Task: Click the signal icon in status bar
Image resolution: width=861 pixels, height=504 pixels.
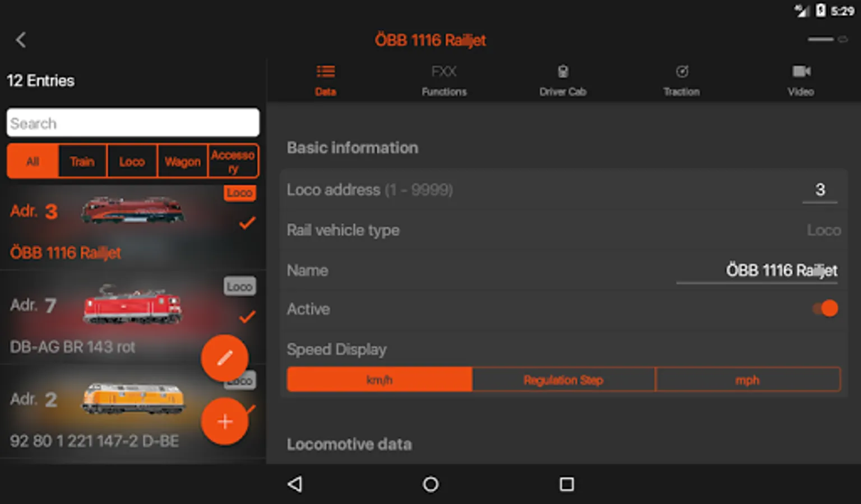Action: (802, 10)
